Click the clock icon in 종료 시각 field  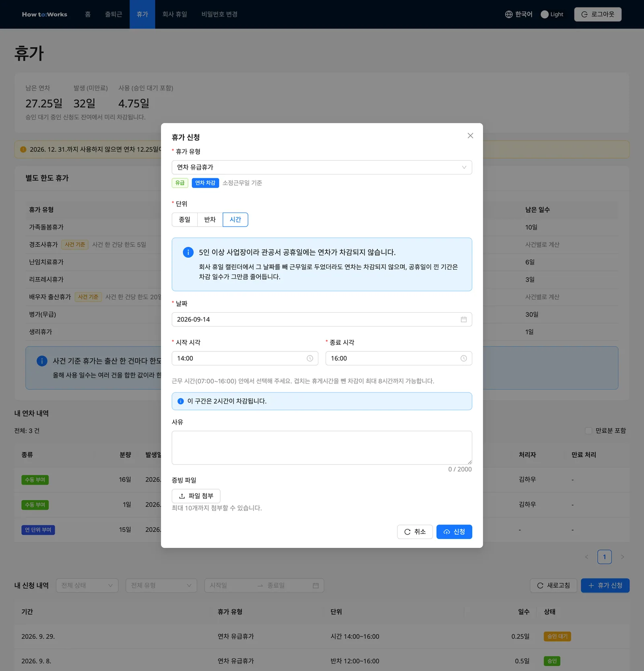coord(464,358)
